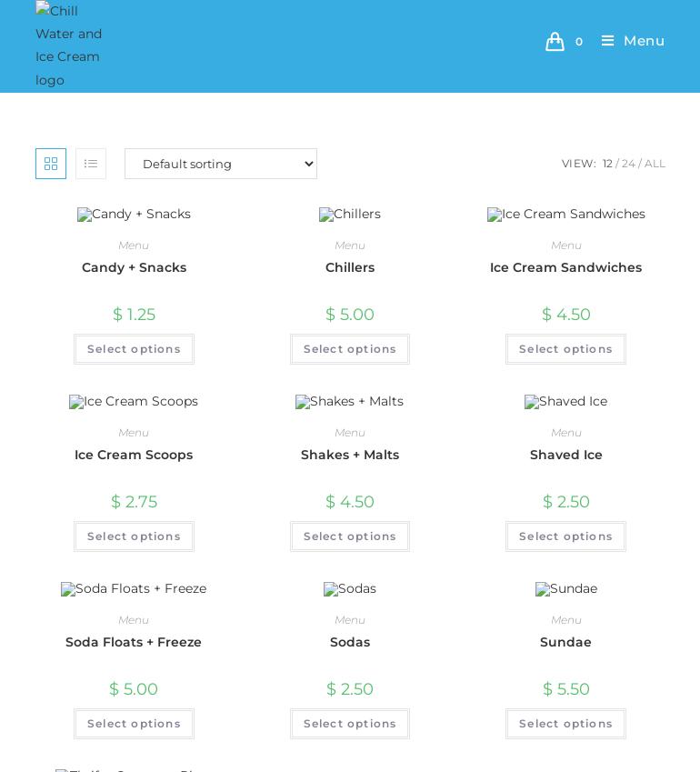Open the Default sorting dropdown
This screenshot has width=700, height=772.
point(221,164)
